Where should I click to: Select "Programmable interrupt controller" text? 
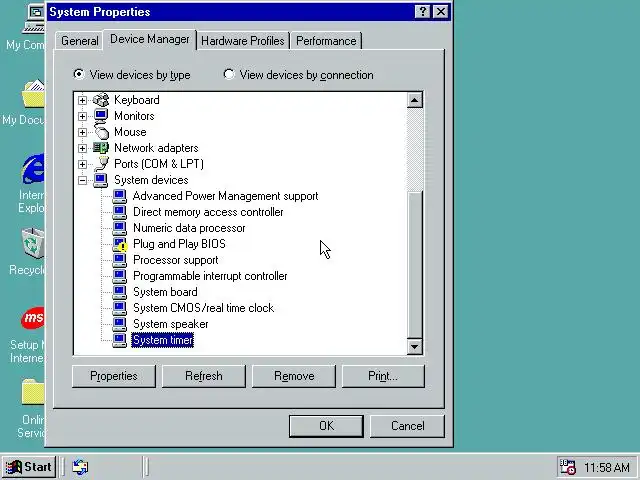[x=210, y=276]
